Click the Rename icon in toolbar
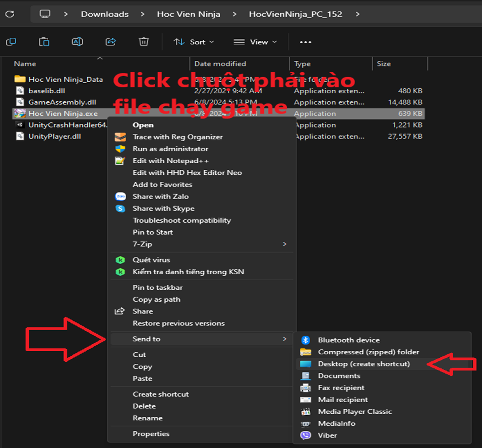Viewport: 482px width, 448px height. tap(77, 42)
